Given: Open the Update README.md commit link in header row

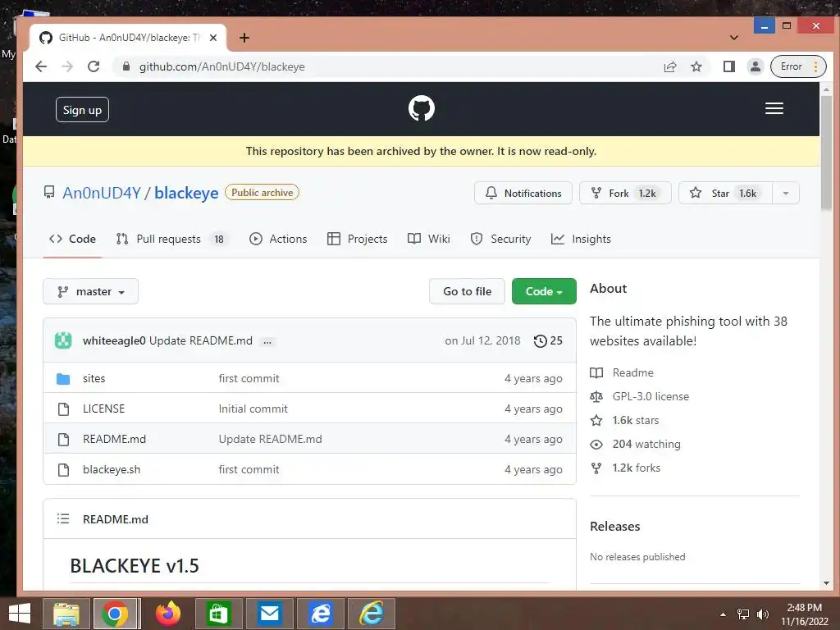Looking at the screenshot, I should click(x=200, y=340).
